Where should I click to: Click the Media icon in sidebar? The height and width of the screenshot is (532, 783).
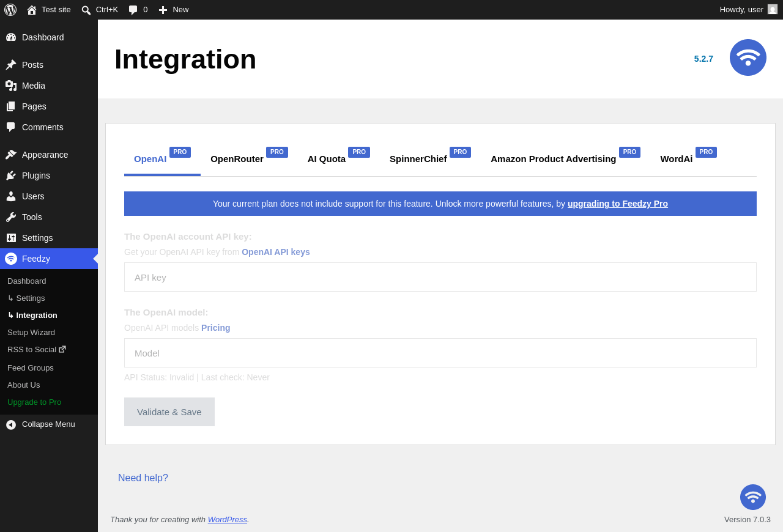click(11, 86)
